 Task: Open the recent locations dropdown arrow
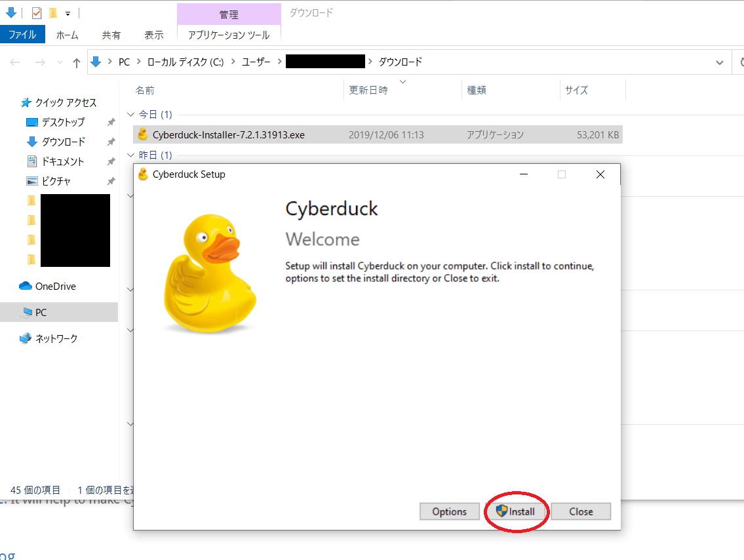(x=60, y=62)
